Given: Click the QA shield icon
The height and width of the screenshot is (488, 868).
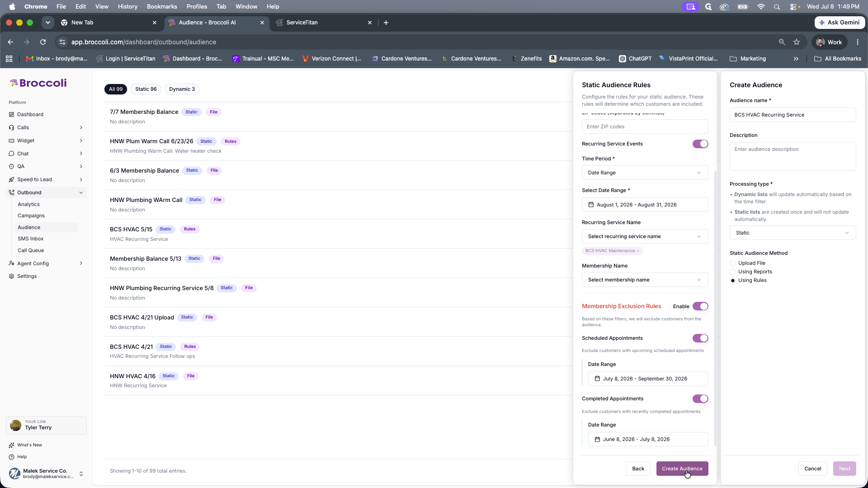Looking at the screenshot, I should (x=11, y=166).
